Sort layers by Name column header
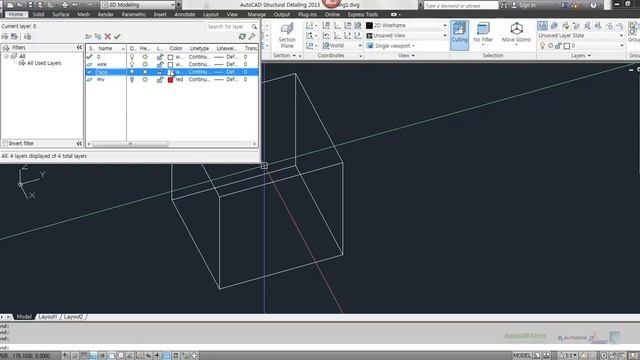This screenshot has height=360, width=640. click(x=105, y=48)
